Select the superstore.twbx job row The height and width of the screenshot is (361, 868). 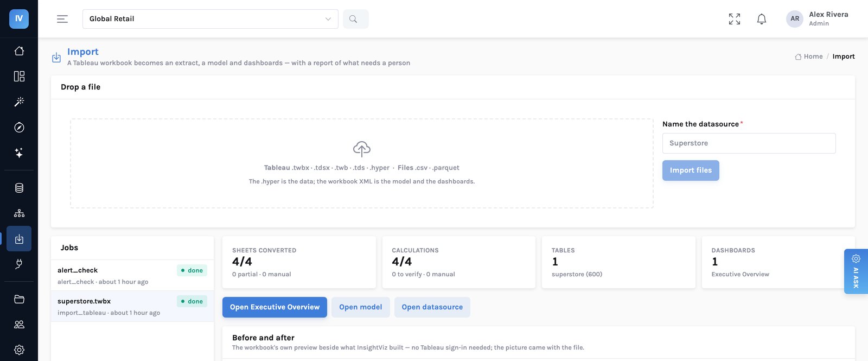click(x=132, y=306)
